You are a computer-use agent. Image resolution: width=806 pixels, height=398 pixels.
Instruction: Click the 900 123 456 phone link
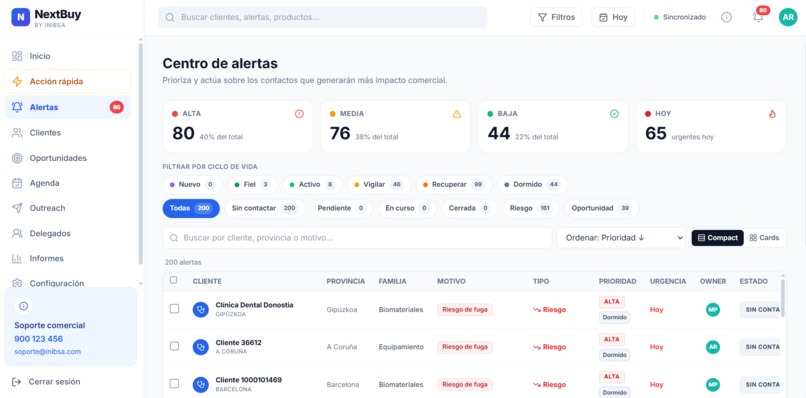coord(39,339)
